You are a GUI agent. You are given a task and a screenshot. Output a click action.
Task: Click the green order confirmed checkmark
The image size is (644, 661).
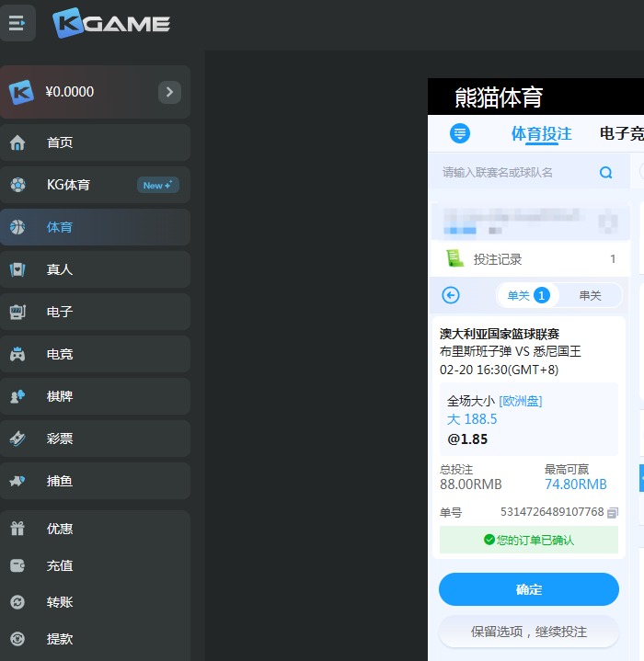pyautogui.click(x=489, y=540)
